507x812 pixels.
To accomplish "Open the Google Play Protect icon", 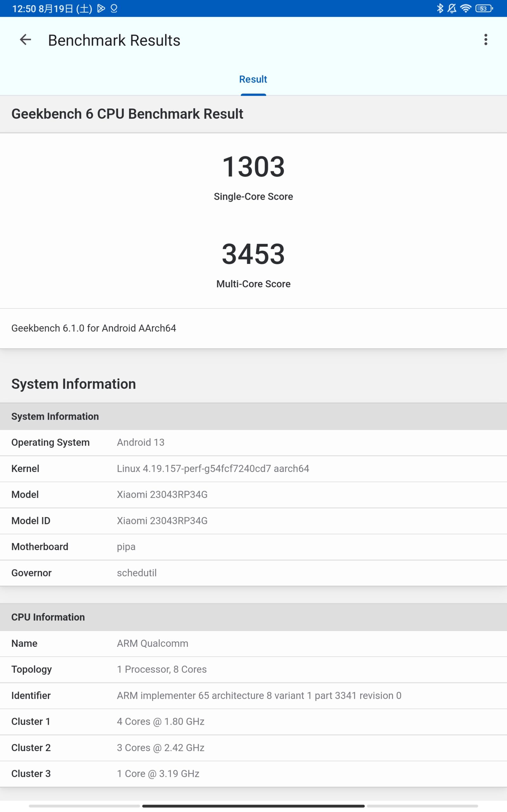I will pos(101,8).
